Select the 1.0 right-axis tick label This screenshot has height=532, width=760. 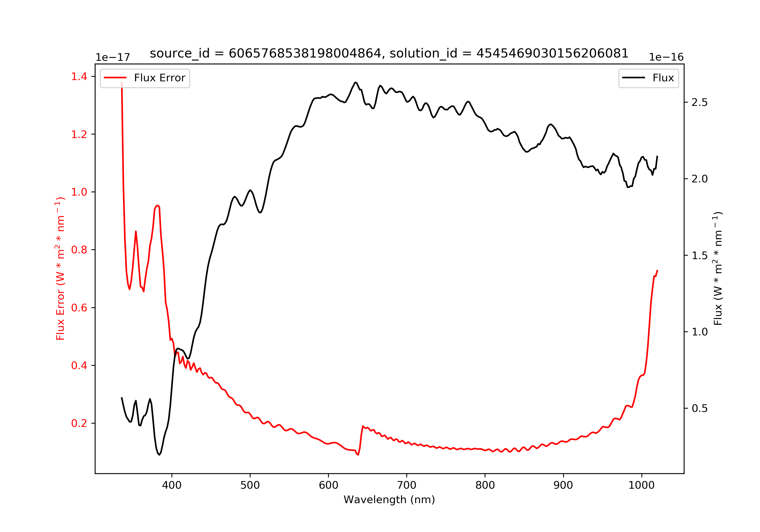pos(700,332)
